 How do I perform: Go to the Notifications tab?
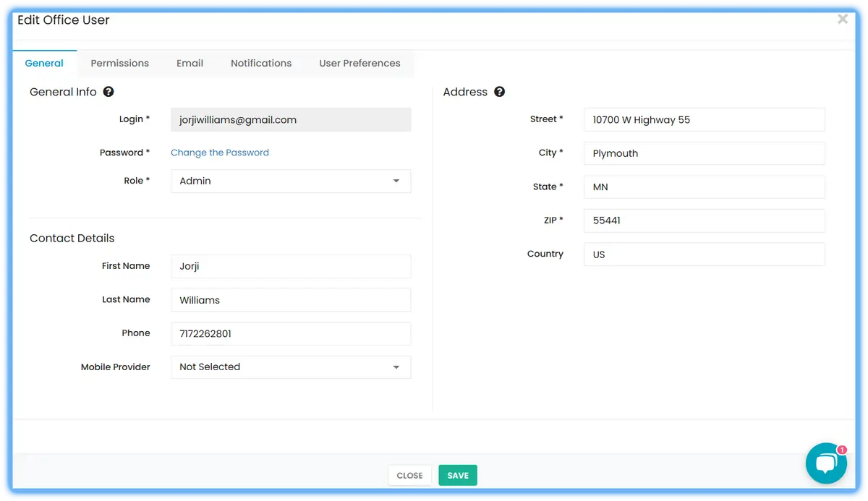pyautogui.click(x=261, y=64)
